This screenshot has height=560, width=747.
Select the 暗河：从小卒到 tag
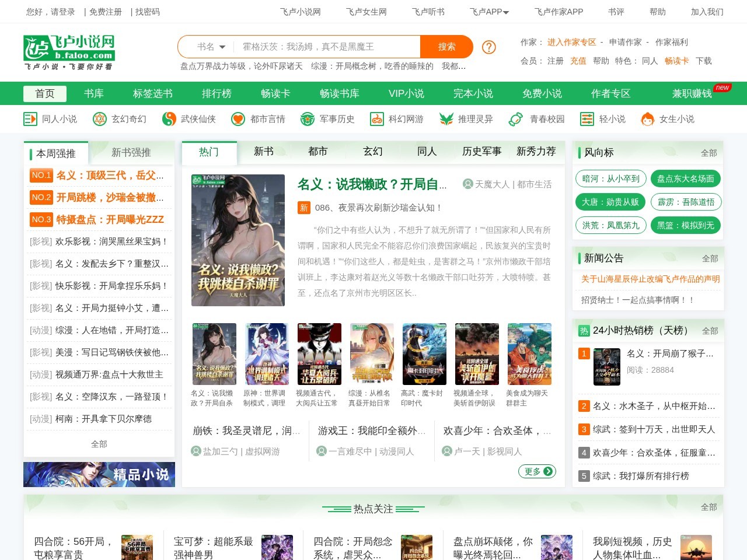pos(610,178)
